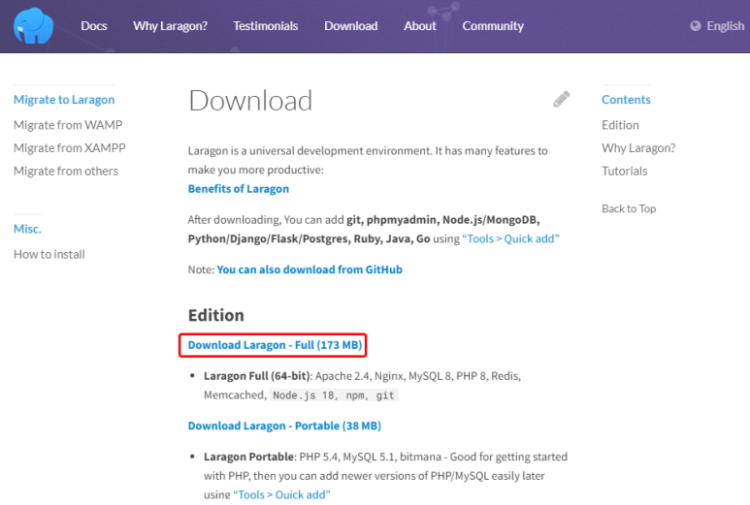Click the globe language icon
The image size is (750, 505).
click(696, 26)
